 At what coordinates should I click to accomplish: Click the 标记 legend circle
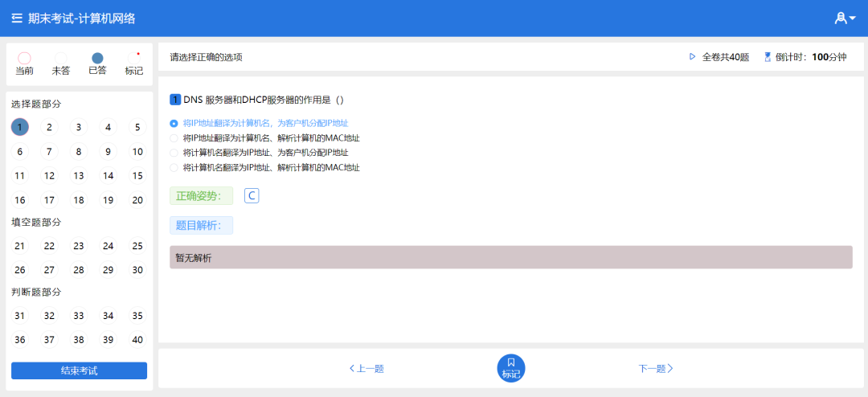pyautogui.click(x=134, y=58)
